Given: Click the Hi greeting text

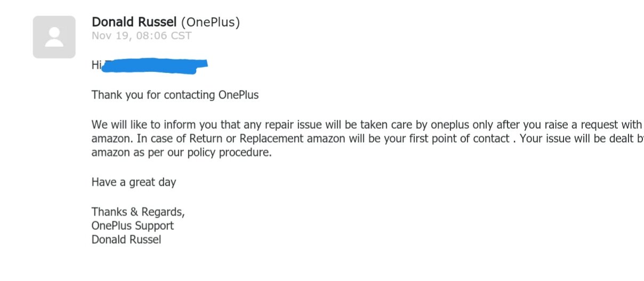Looking at the screenshot, I should click(96, 66).
